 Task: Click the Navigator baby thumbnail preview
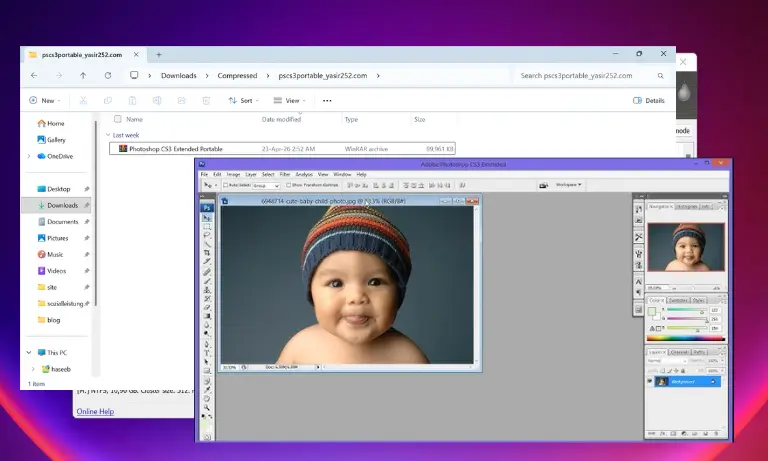(x=686, y=247)
